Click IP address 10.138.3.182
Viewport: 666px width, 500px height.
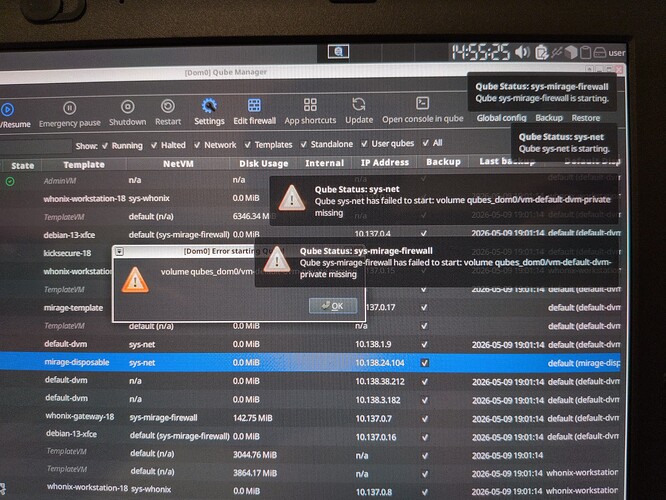[378, 400]
